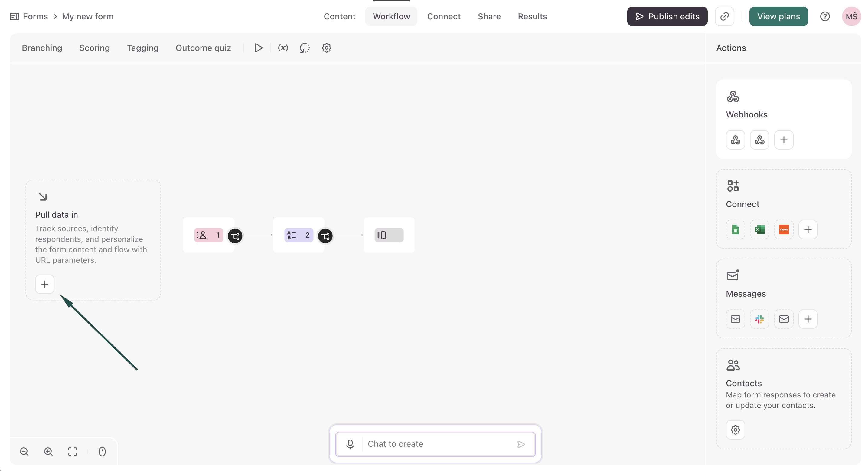Add a new webhook with plus
The width and height of the screenshot is (868, 471).
coord(784,140)
